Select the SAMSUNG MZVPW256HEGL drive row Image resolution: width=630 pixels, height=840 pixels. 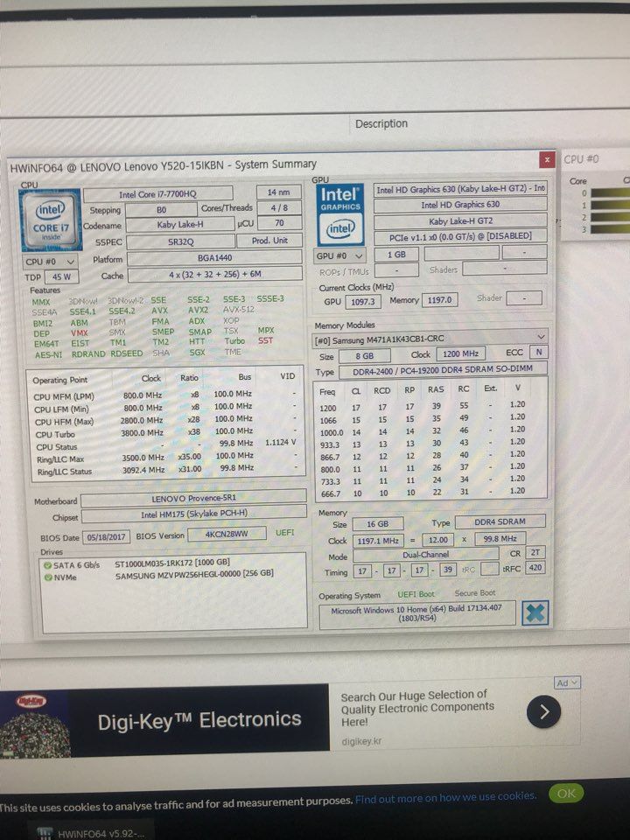coord(172,575)
